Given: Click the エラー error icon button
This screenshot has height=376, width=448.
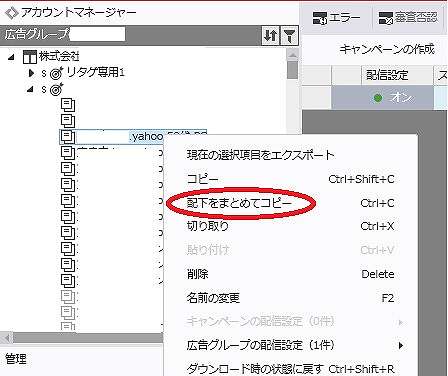Looking at the screenshot, I should (337, 18).
